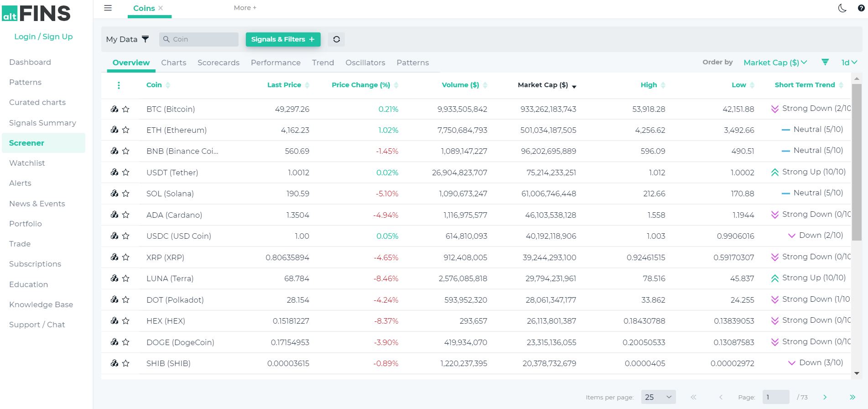Screen dimensions: 868x409
Task: Sort by Price Change (%) column
Action: pos(365,85)
